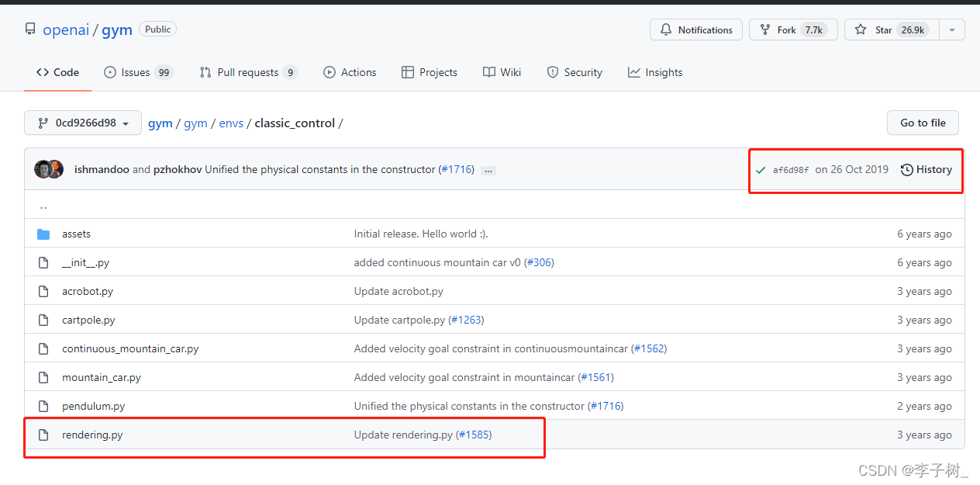Navigate to the bold gym breadcrumb root
This screenshot has width=980, height=485.
(x=160, y=123)
